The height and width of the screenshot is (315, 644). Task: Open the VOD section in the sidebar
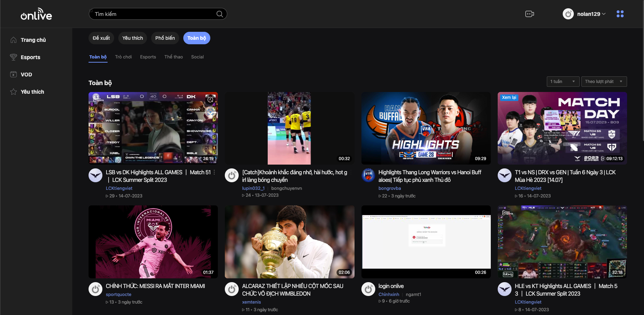coord(27,74)
